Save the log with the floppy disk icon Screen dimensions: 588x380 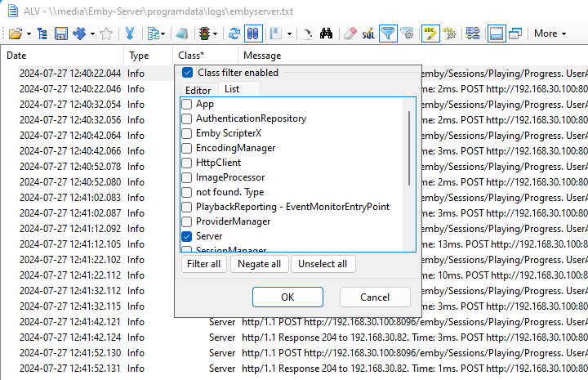[x=61, y=34]
